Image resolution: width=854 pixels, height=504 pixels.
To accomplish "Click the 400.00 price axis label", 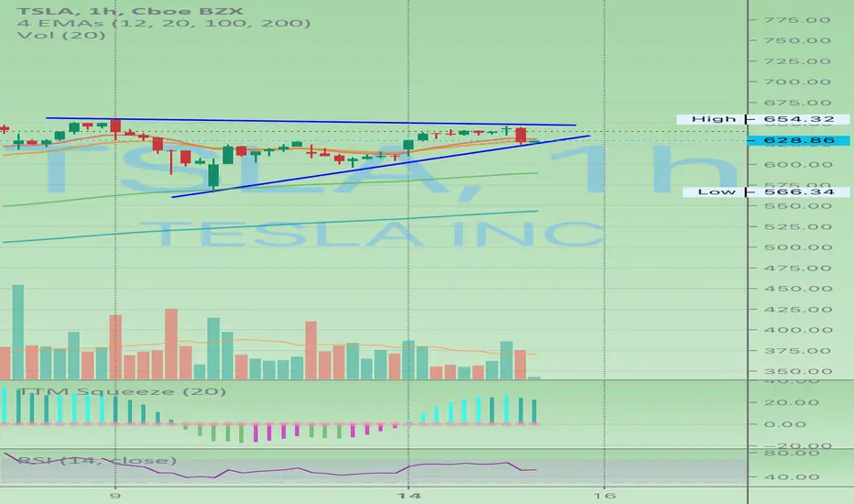I will pyautogui.click(x=798, y=330).
